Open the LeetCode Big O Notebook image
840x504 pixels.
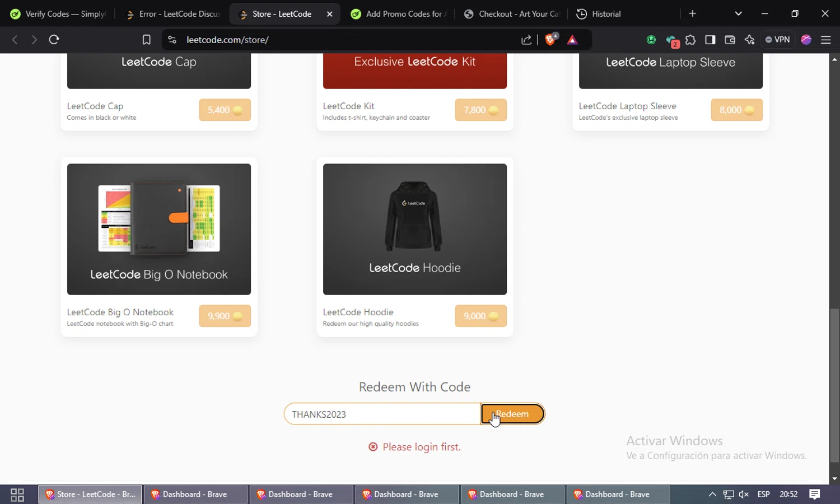pos(159,229)
